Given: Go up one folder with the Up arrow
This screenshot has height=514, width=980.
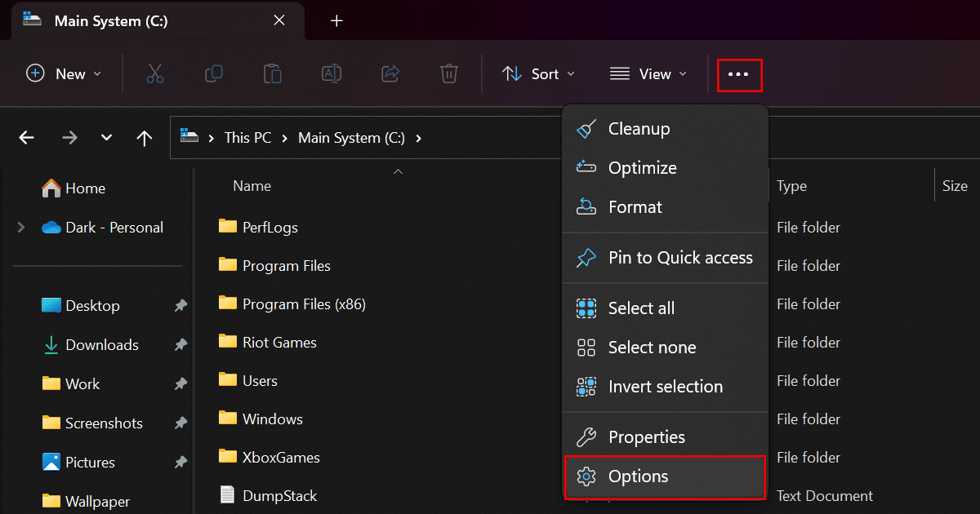Looking at the screenshot, I should pos(145,138).
